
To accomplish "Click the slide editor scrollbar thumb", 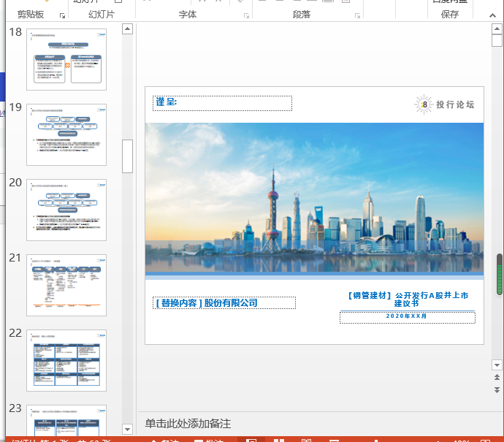I will [x=497, y=40].
